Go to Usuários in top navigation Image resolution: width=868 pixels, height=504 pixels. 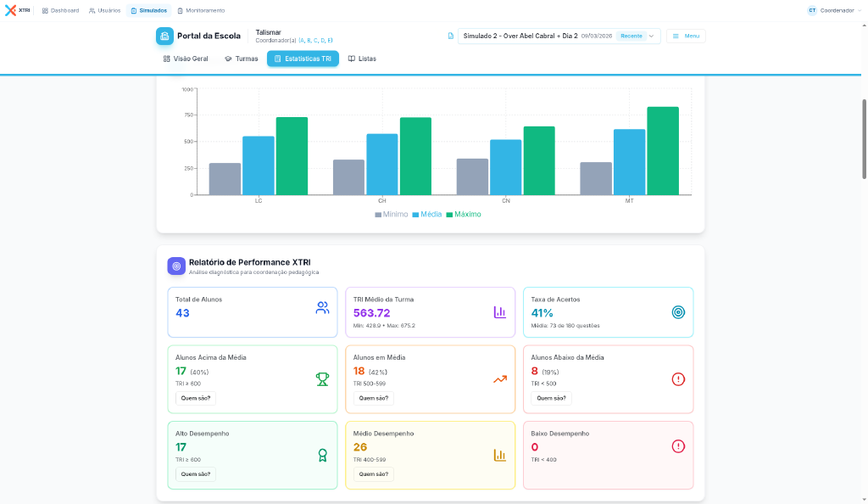[x=104, y=10]
